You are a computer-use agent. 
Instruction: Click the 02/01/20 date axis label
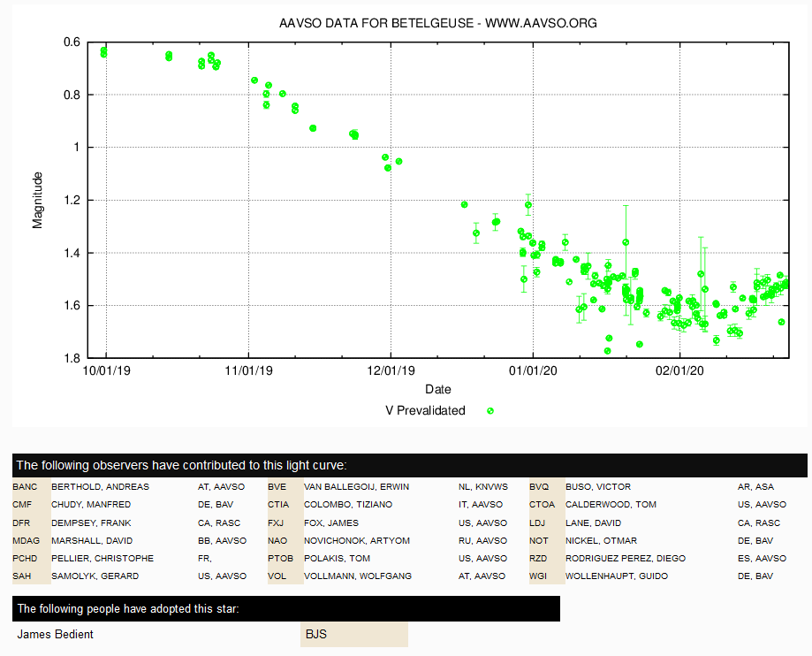click(x=679, y=370)
